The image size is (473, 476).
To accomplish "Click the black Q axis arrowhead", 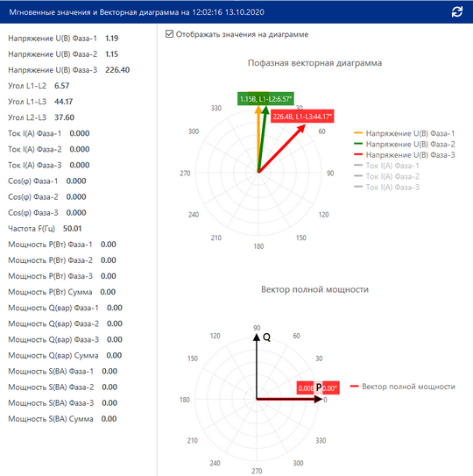I will [257, 337].
